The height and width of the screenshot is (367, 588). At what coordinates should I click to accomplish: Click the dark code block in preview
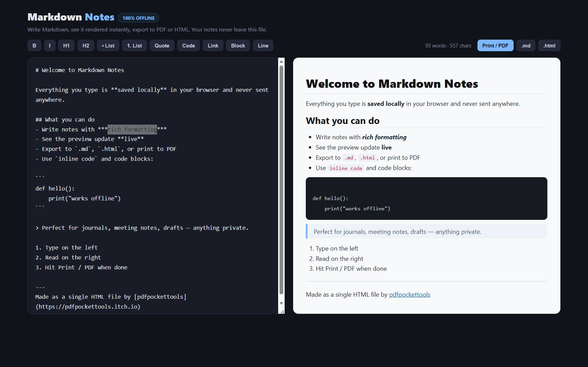click(426, 198)
